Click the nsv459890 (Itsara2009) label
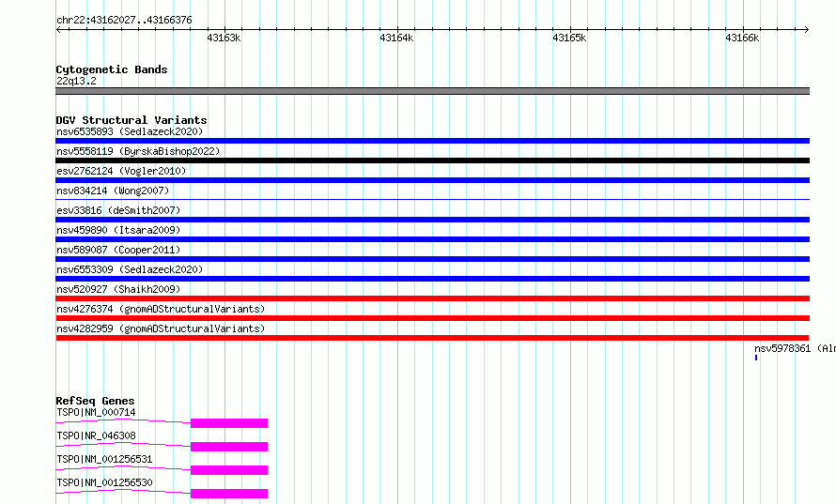The height and width of the screenshot is (504, 836). [118, 230]
